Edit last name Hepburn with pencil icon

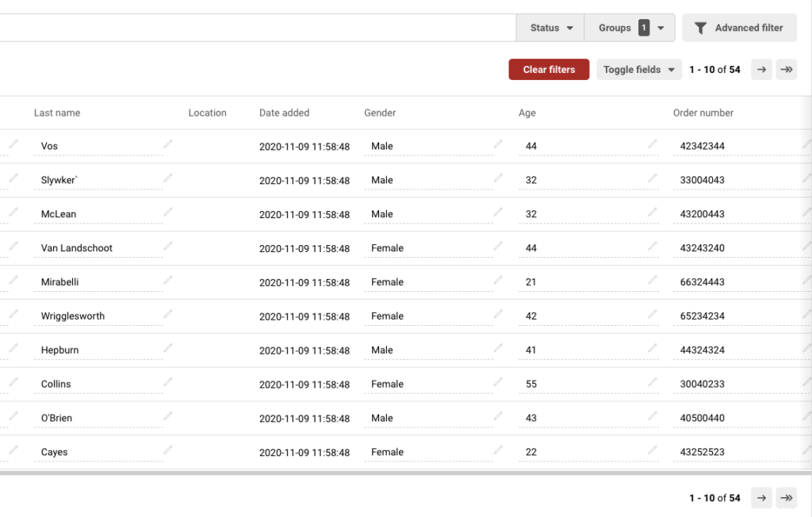[168, 348]
